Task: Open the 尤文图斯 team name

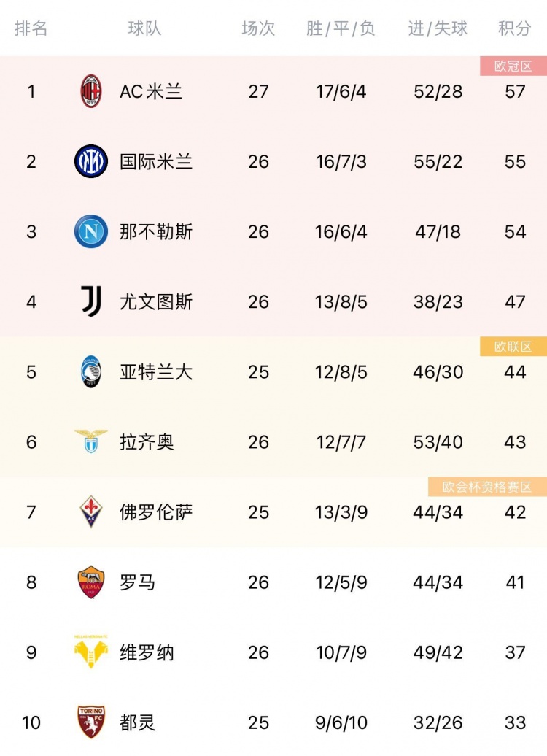Action: pyautogui.click(x=156, y=302)
